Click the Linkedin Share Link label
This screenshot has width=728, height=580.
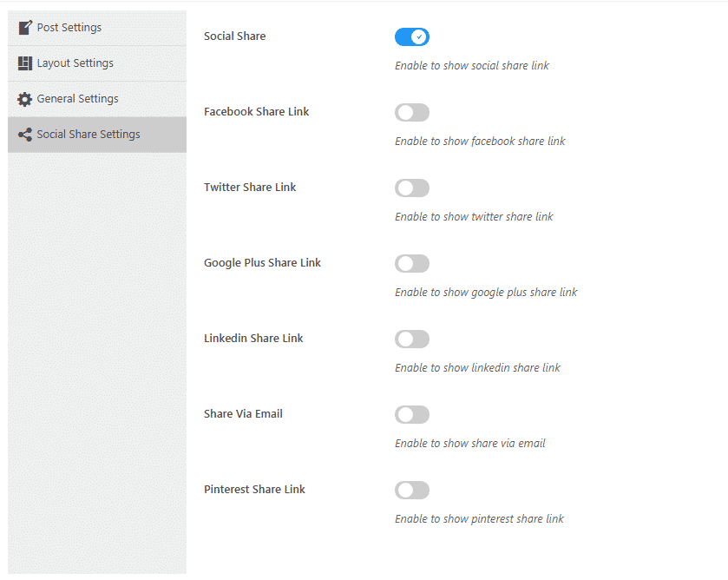(x=253, y=339)
